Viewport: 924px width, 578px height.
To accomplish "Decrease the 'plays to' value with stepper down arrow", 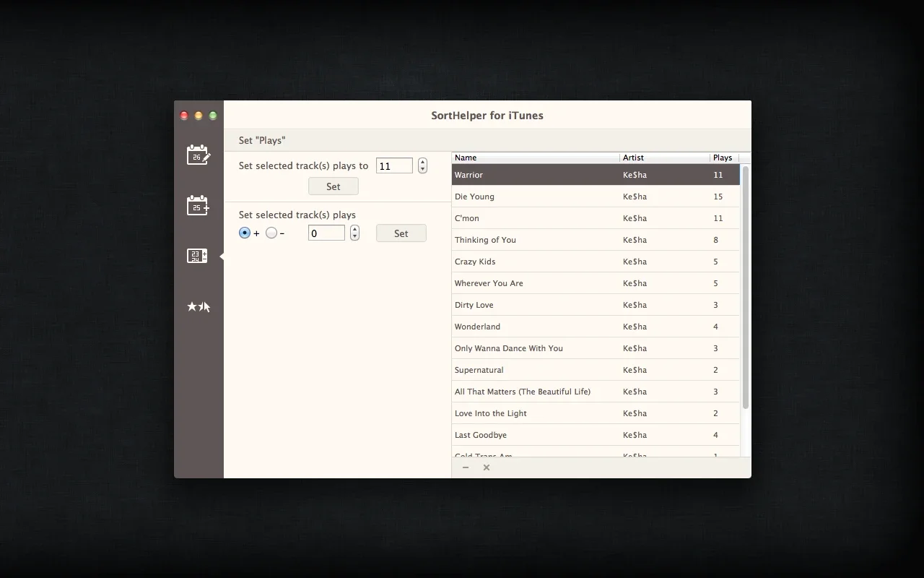I will pos(422,169).
